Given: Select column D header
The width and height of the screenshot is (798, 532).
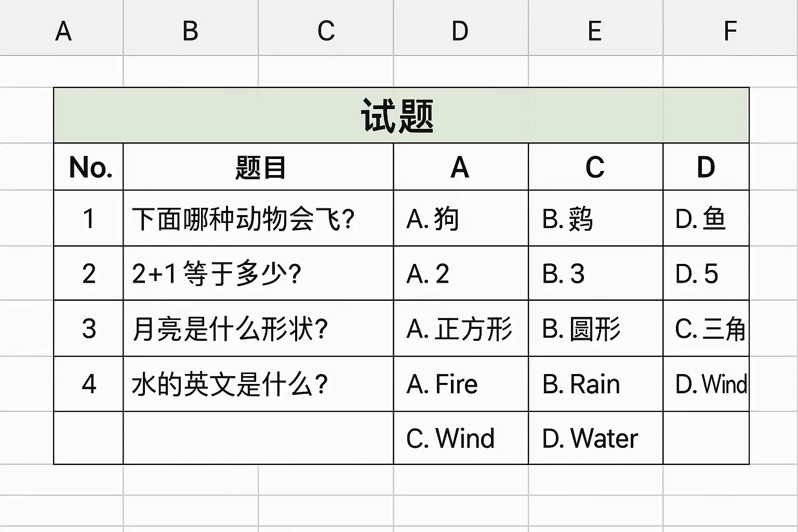Looking at the screenshot, I should 461,28.
